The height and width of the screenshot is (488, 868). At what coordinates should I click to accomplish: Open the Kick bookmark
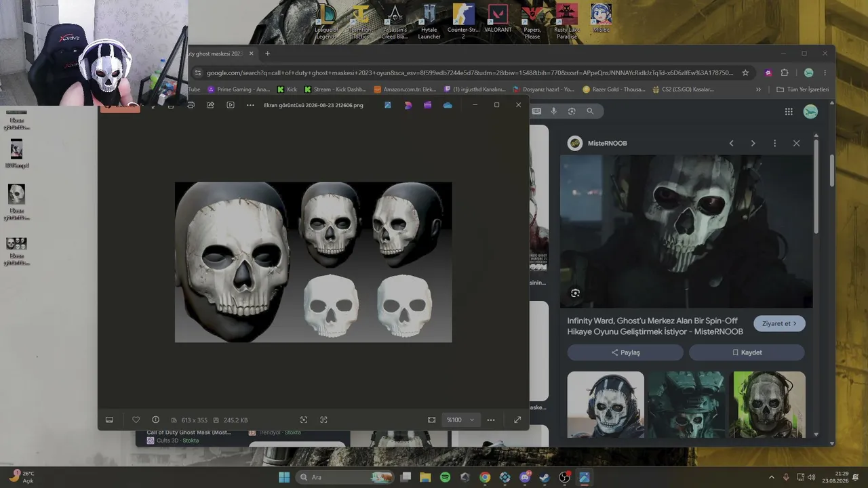click(x=287, y=89)
